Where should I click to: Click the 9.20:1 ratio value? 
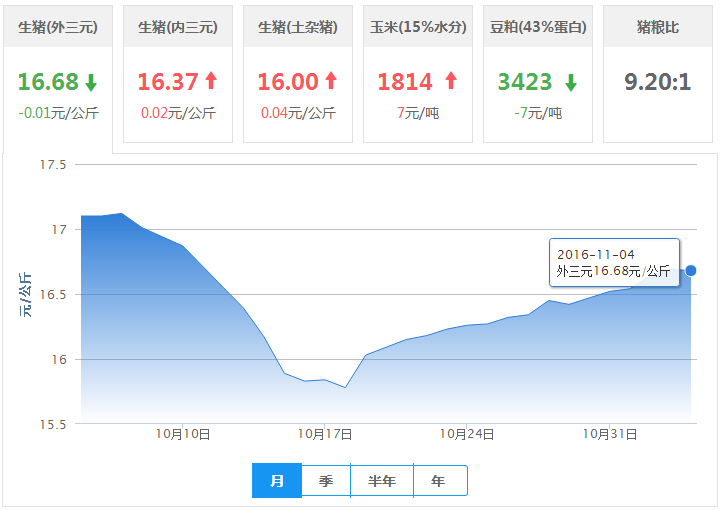pyautogui.click(x=657, y=82)
